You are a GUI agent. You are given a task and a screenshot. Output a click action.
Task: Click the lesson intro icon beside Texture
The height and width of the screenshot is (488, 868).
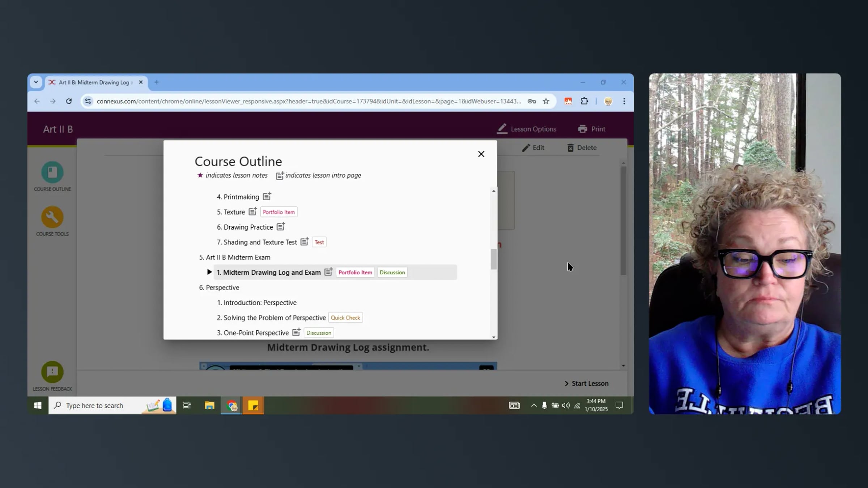point(253,211)
